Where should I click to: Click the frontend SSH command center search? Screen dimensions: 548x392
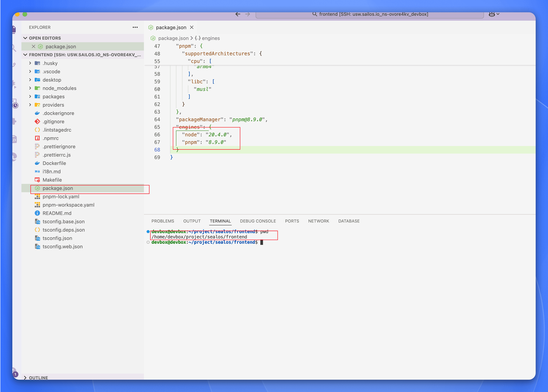point(370,14)
